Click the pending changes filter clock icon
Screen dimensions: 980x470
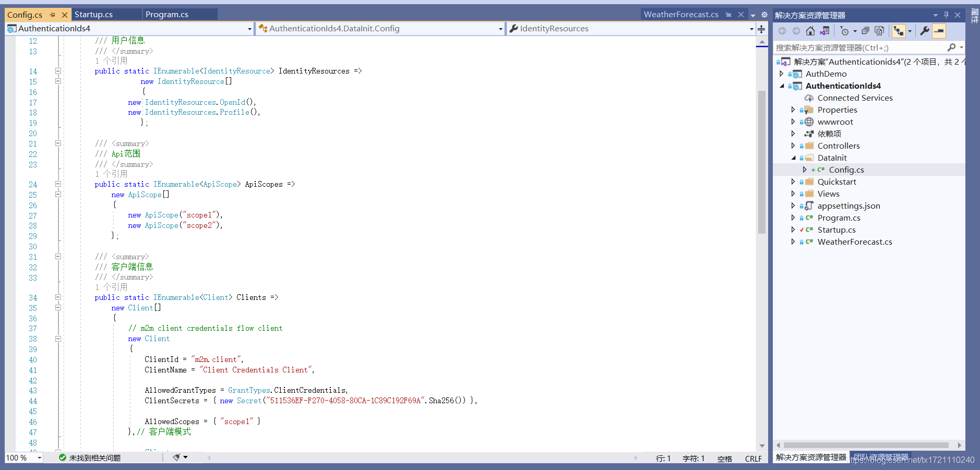pos(844,31)
